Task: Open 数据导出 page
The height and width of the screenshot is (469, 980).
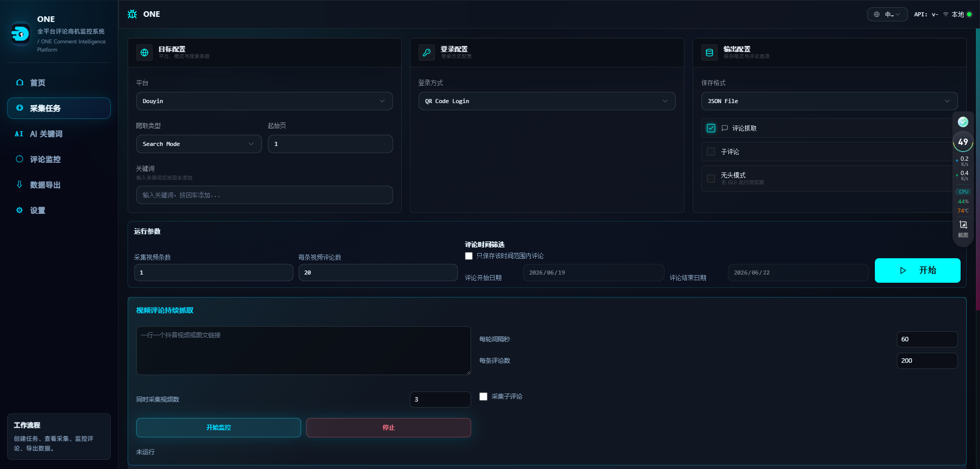Action: pos(59,185)
